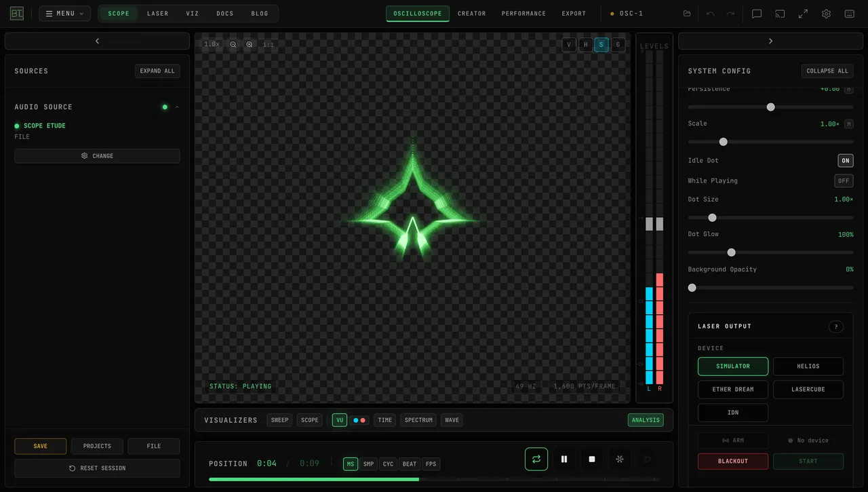Select ETHER DREAM laser device
This screenshot has height=492, width=868.
(x=733, y=390)
